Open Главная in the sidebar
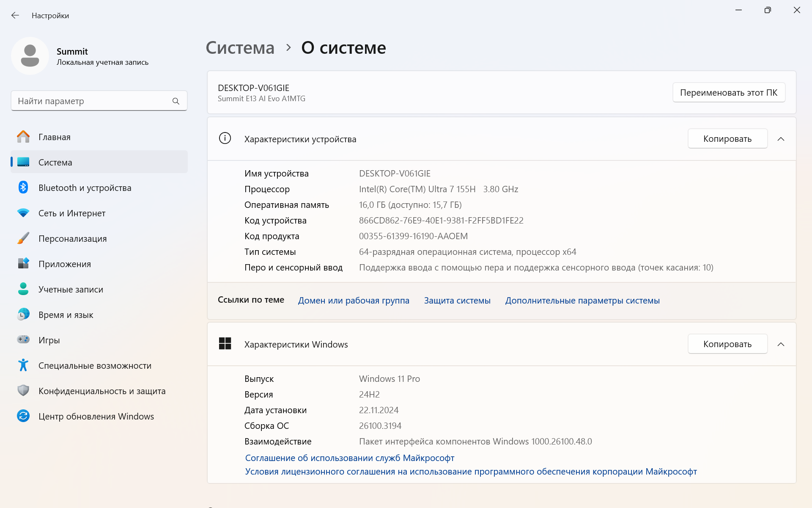This screenshot has width=812, height=508. [99, 137]
